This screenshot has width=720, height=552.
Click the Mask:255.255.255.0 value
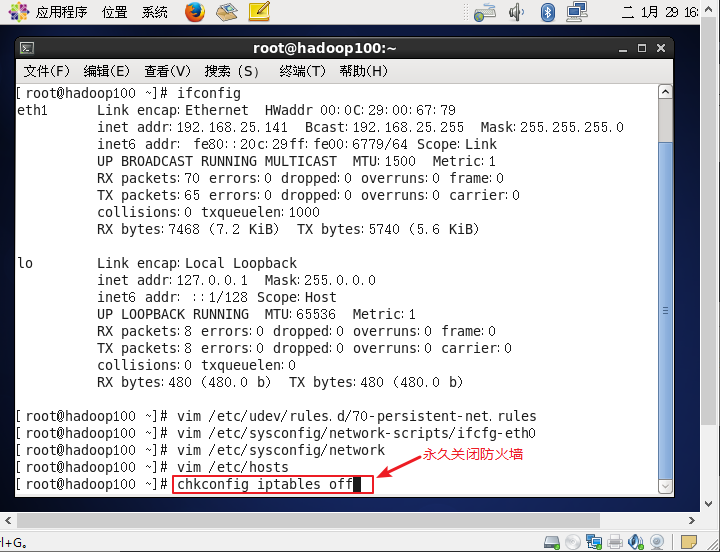point(552,127)
